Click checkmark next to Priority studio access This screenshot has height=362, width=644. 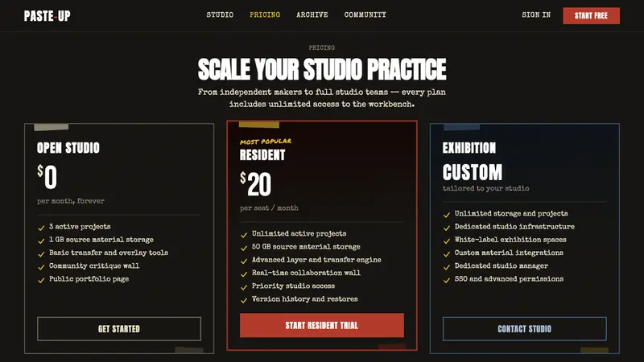244,287
